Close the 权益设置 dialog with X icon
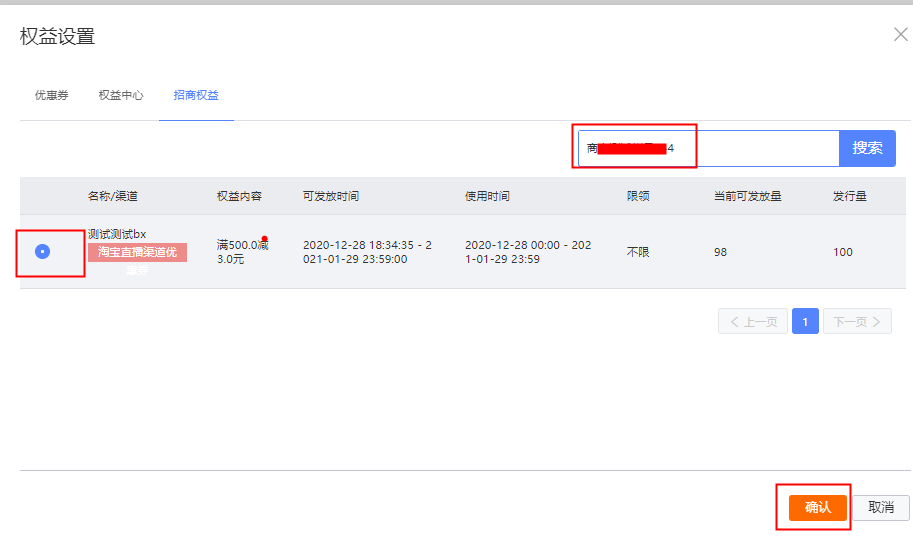This screenshot has height=538, width=913. point(901,35)
